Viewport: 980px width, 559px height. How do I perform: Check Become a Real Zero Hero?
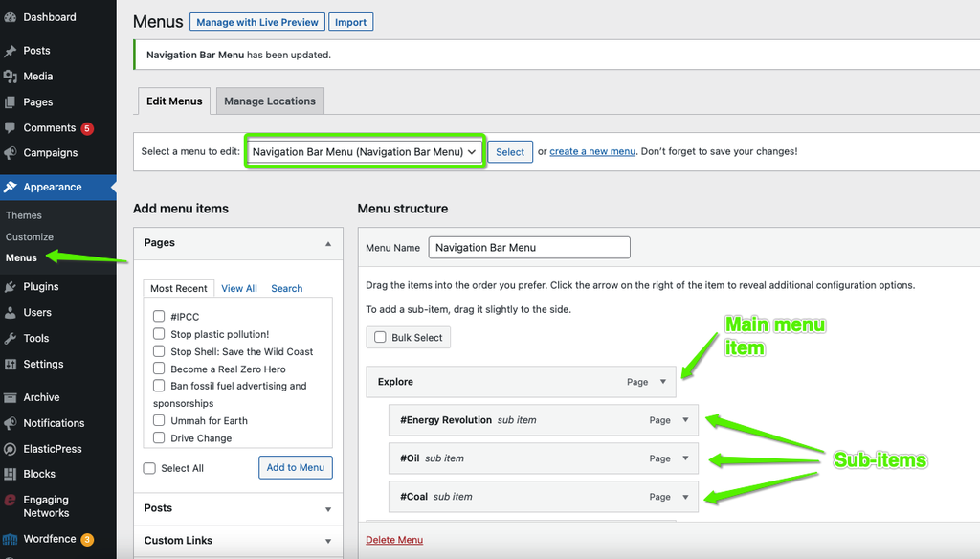(159, 369)
